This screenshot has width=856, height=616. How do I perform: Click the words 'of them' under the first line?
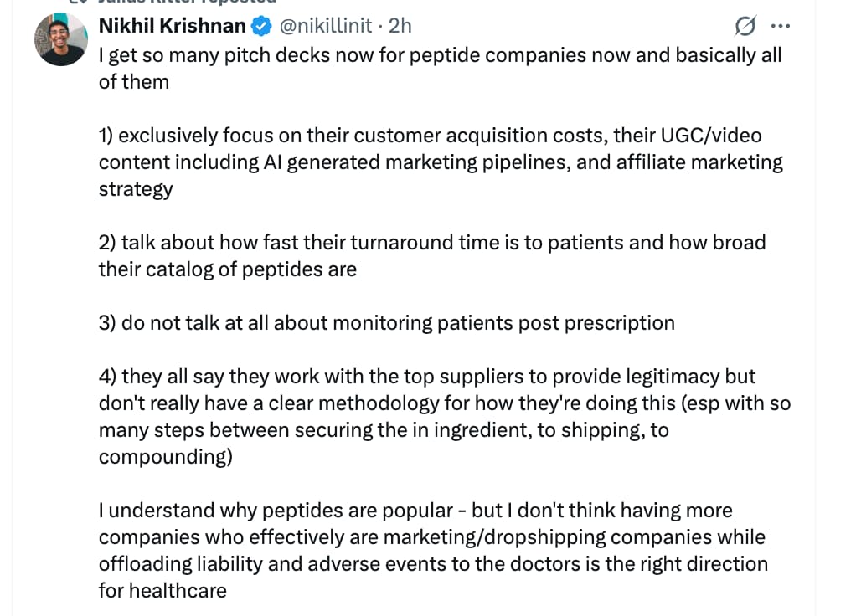(x=134, y=82)
